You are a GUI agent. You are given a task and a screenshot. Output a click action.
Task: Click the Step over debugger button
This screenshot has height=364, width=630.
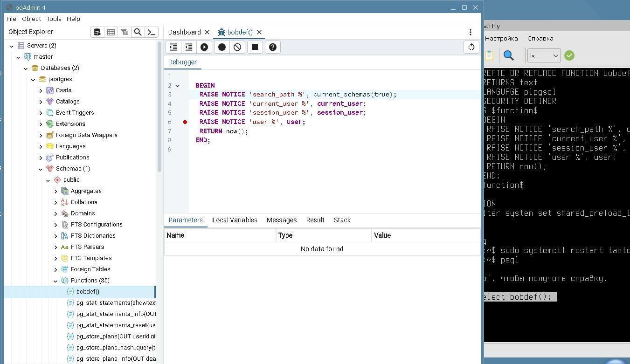point(189,47)
